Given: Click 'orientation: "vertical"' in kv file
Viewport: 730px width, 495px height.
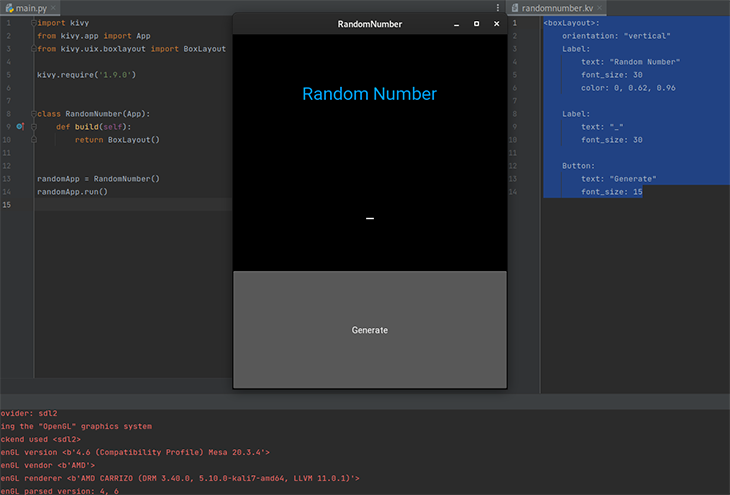Looking at the screenshot, I should click(x=616, y=36).
